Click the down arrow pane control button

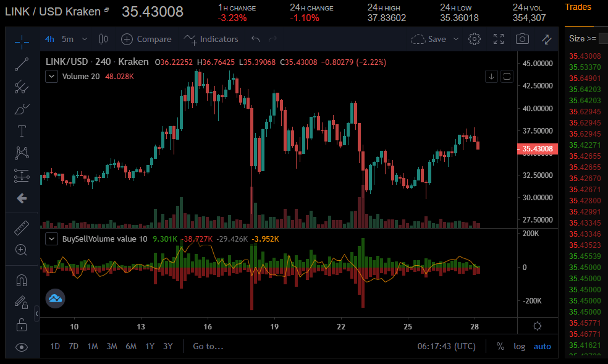(491, 77)
